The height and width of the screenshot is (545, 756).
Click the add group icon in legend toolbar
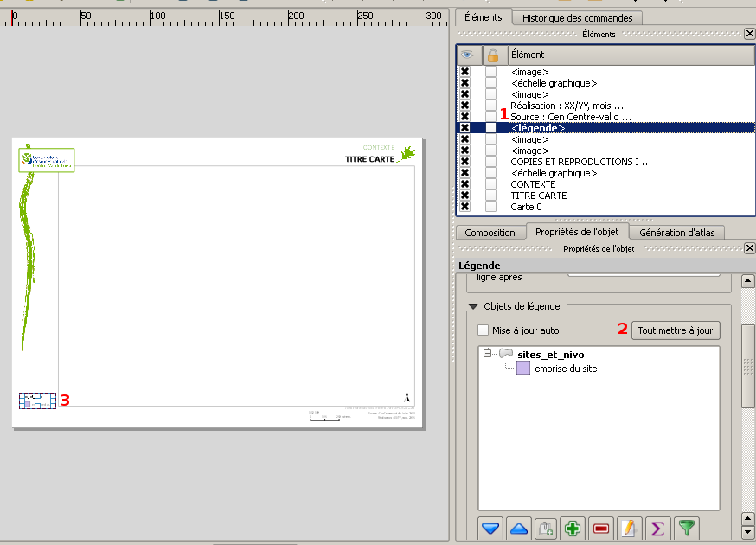pos(545,528)
